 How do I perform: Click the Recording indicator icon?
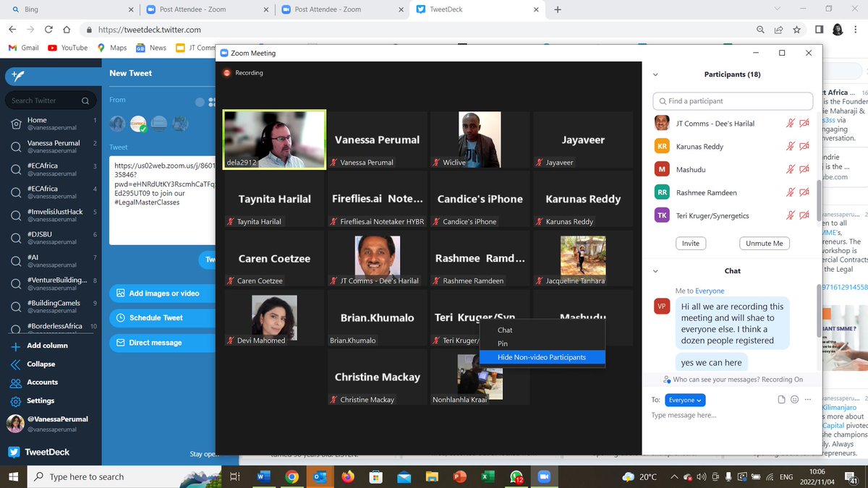[x=226, y=73]
